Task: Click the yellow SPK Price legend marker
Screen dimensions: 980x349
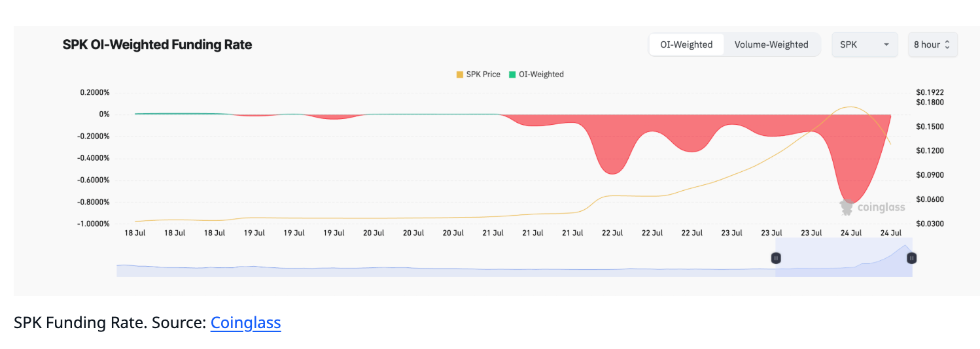Action: pos(460,75)
